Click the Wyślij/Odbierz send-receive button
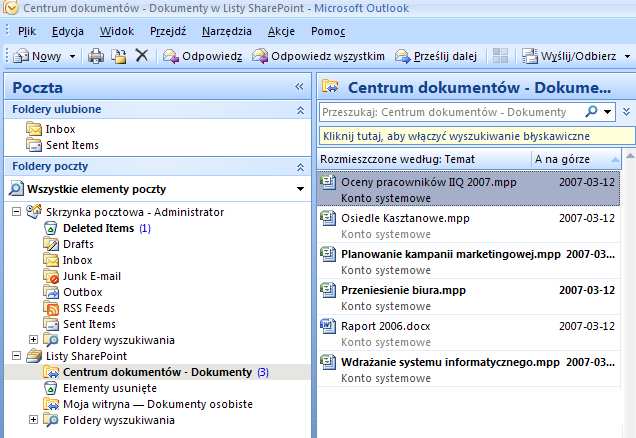The height and width of the screenshot is (438, 636). coord(569,56)
